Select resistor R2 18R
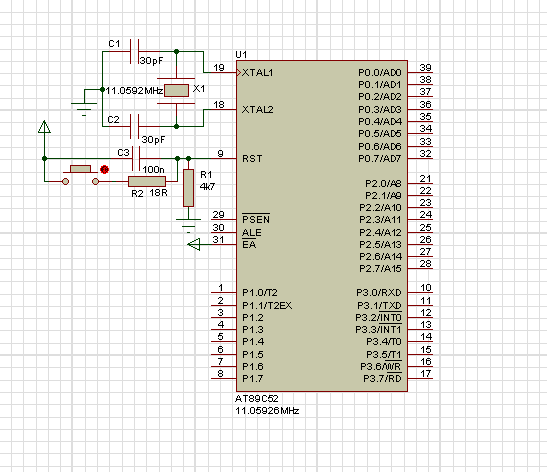This screenshot has height=472, width=547. [147, 181]
